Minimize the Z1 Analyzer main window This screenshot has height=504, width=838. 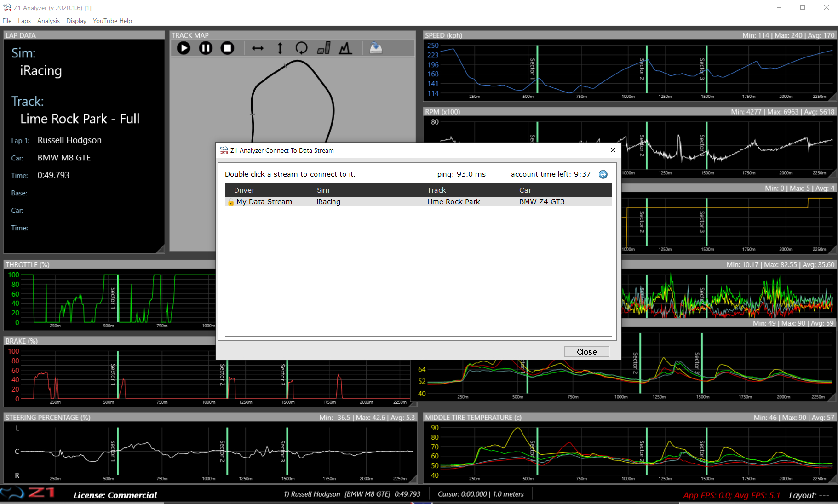tap(779, 7)
